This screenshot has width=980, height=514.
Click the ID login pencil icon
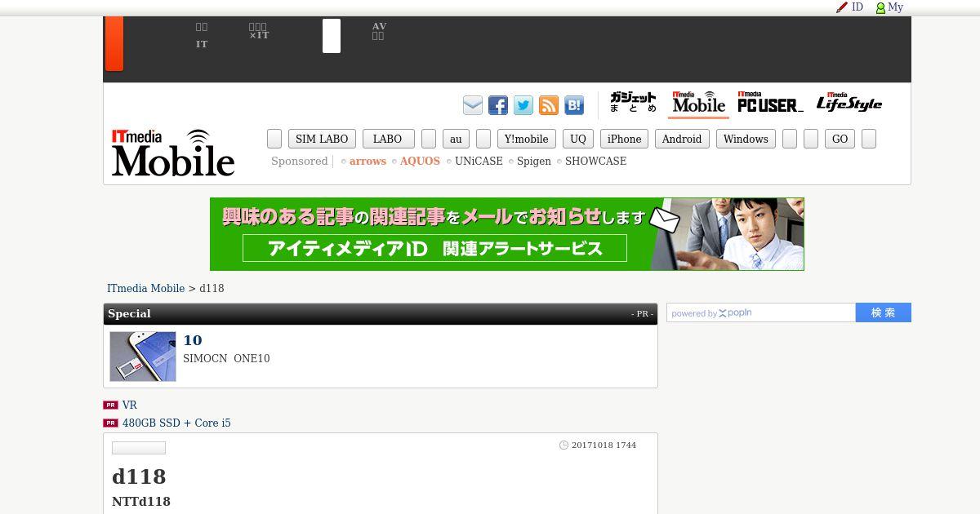click(849, 7)
